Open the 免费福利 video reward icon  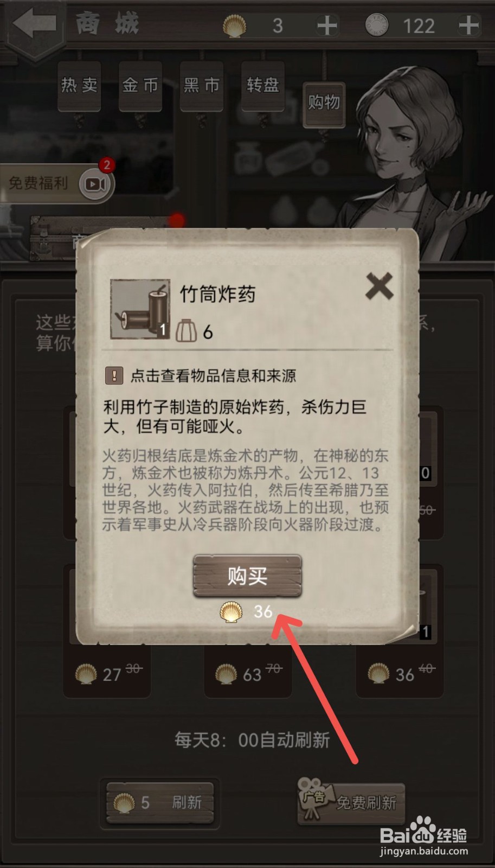point(97,184)
